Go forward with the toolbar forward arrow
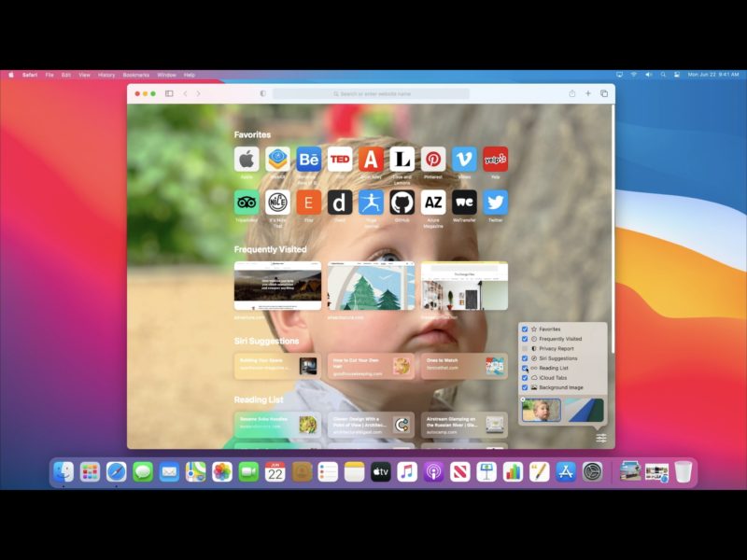 tap(199, 94)
